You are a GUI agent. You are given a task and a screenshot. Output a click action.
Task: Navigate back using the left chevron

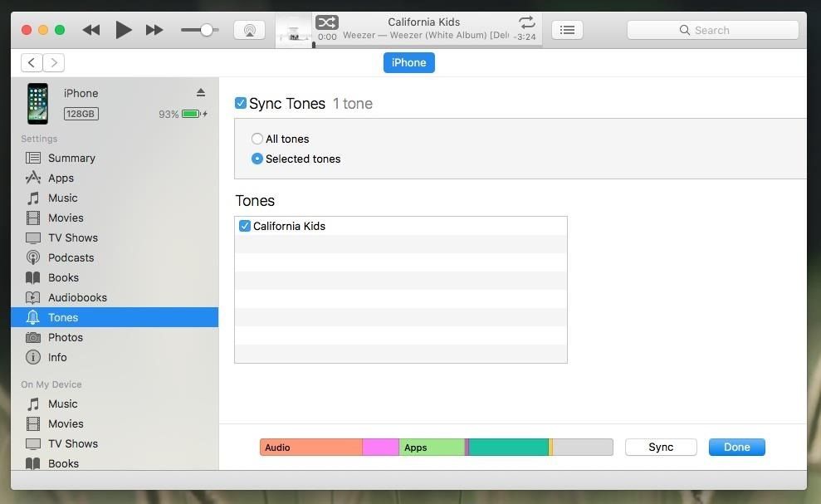[32, 62]
